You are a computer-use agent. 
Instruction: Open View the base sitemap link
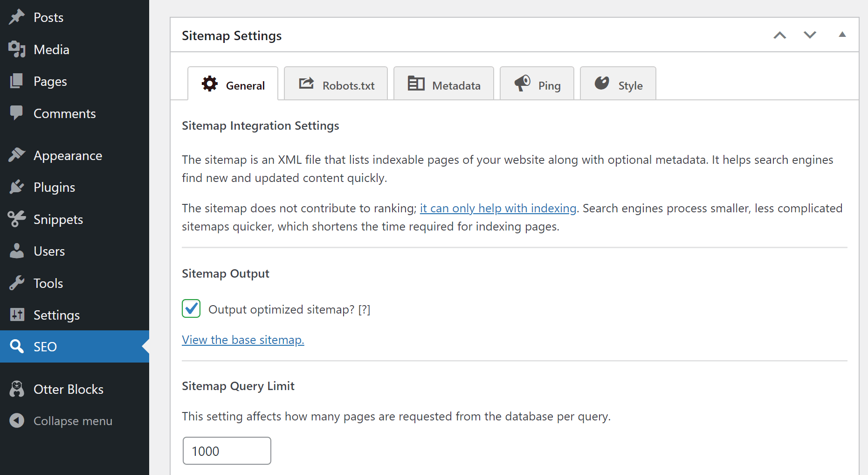click(x=243, y=340)
